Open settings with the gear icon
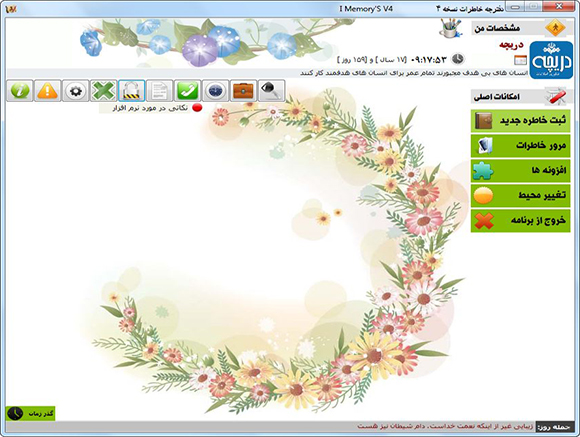 coord(76,91)
